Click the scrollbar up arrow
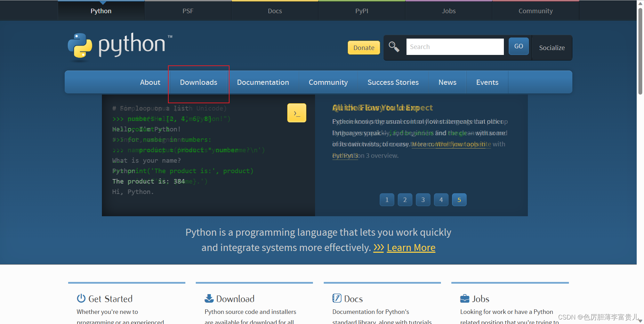The image size is (644, 324). tap(640, 3)
